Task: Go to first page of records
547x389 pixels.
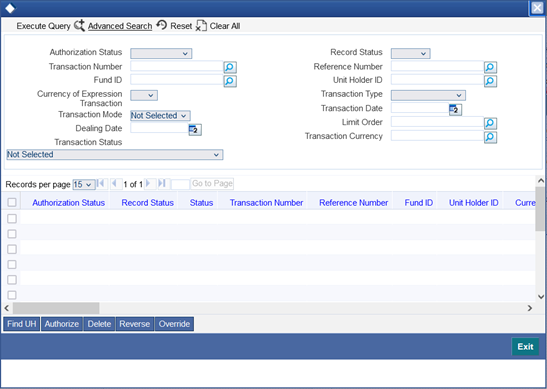Action: point(102,184)
